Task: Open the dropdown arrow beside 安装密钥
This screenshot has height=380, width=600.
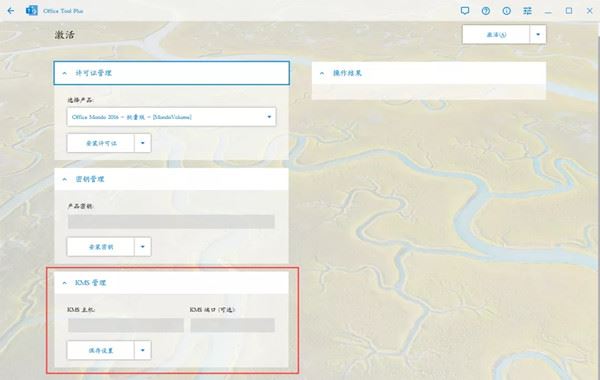Action: point(143,247)
